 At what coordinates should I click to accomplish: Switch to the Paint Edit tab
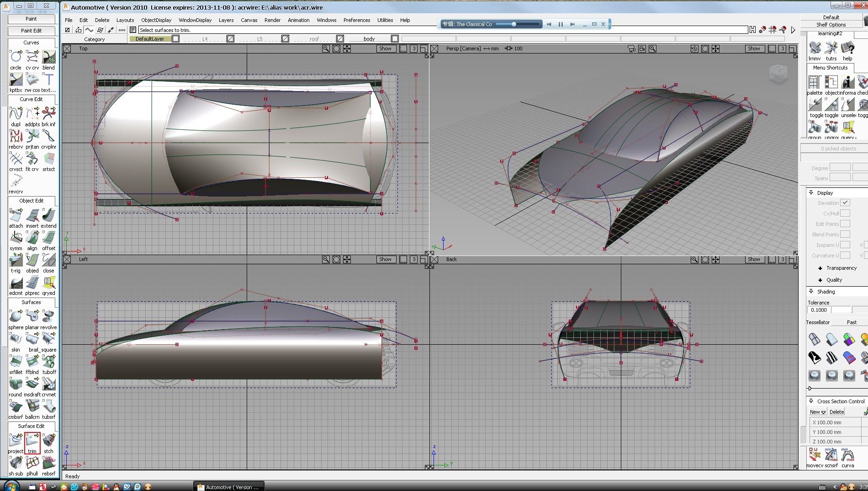click(32, 31)
